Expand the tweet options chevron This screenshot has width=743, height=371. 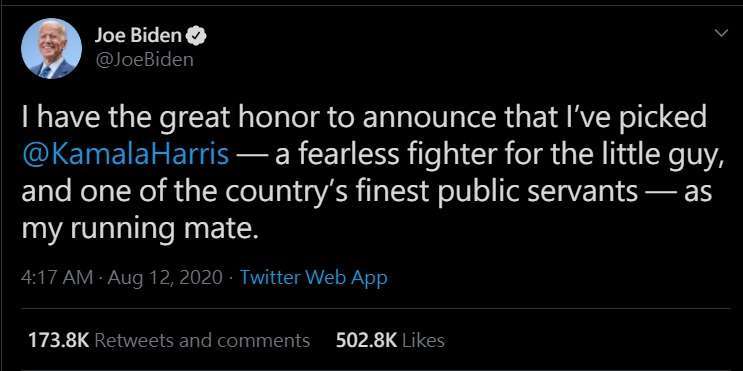[x=721, y=33]
